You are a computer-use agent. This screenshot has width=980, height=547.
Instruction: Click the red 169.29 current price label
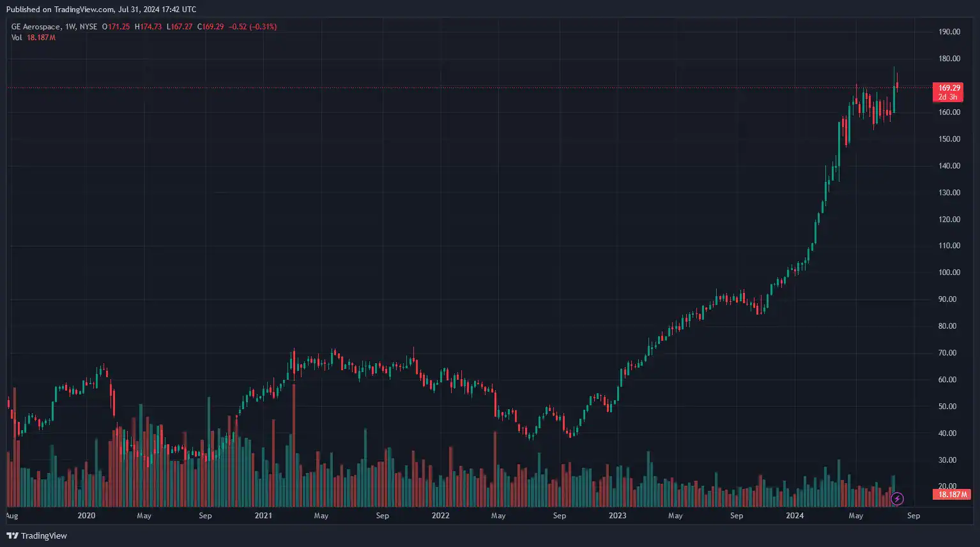point(949,88)
